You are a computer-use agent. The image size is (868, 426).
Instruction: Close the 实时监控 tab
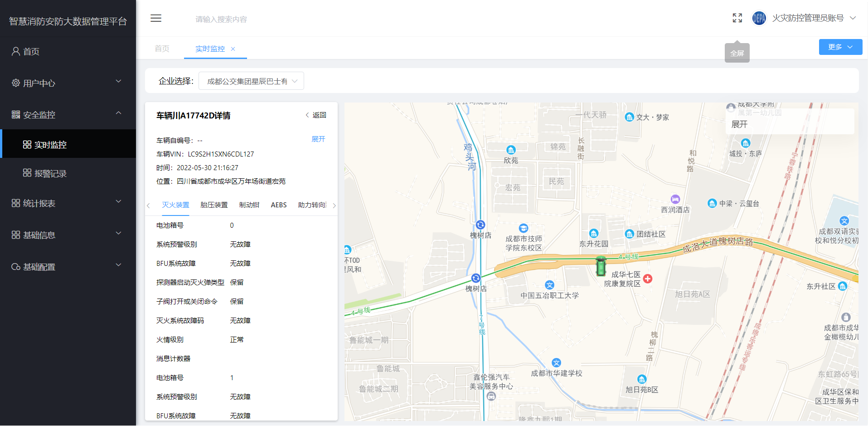pyautogui.click(x=233, y=49)
